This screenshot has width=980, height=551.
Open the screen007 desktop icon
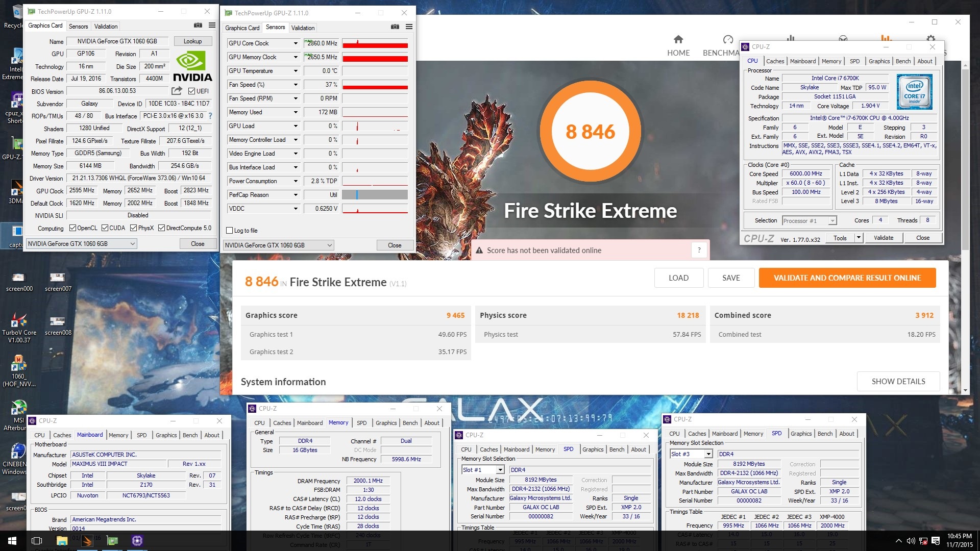(58, 282)
